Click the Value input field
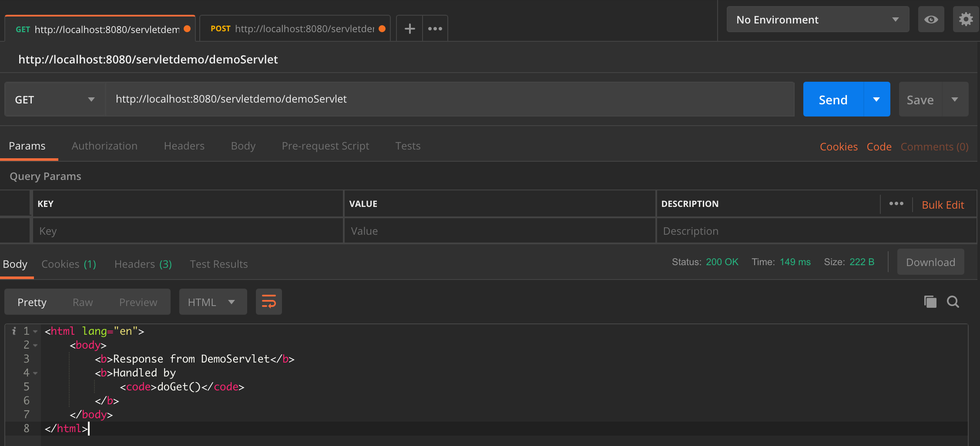The width and height of the screenshot is (980, 446). (499, 231)
